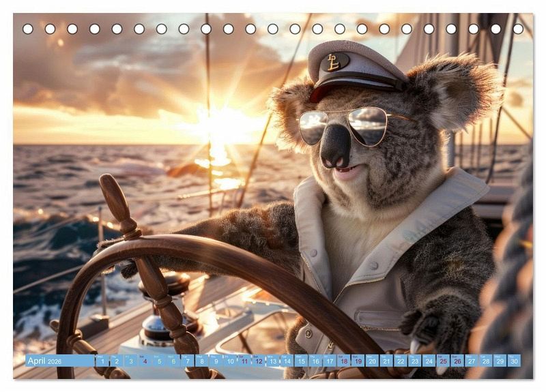Select date 30 in the calendar strip
This screenshot has width=546, height=392.
point(515,361)
